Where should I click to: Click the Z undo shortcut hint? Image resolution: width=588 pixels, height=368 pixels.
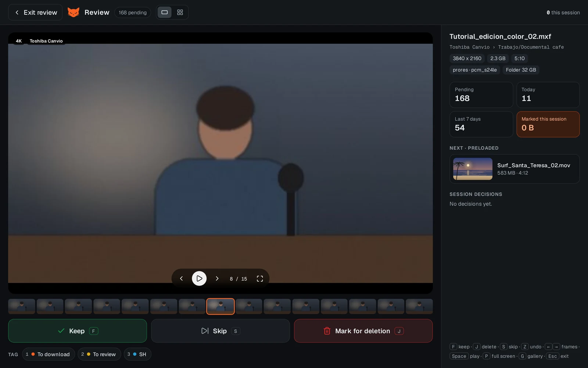531,347
